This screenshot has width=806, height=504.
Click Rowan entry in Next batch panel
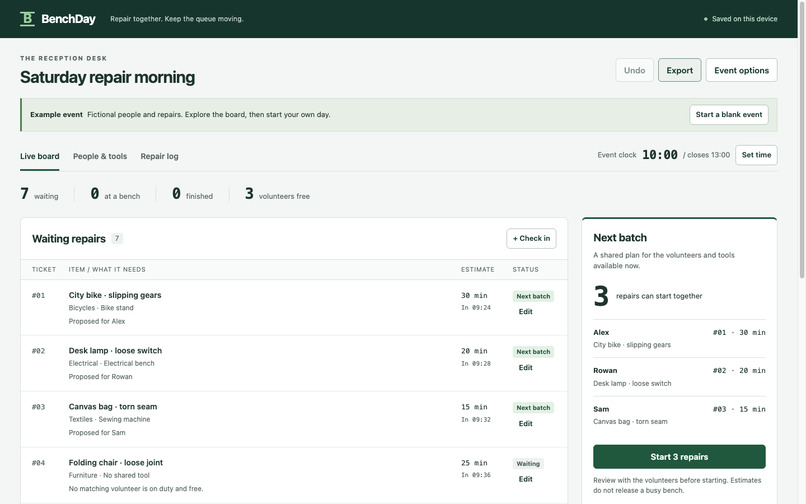click(x=679, y=377)
